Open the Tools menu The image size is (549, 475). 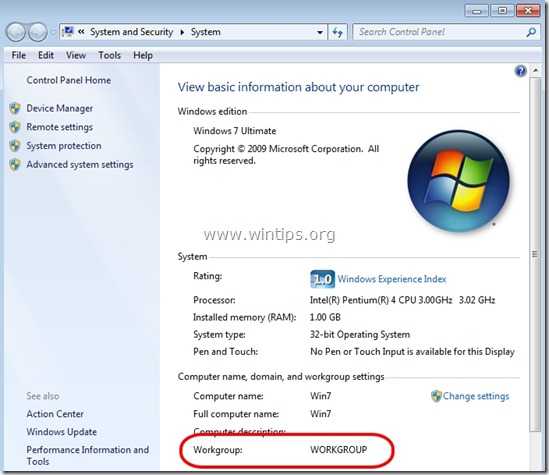(x=109, y=55)
